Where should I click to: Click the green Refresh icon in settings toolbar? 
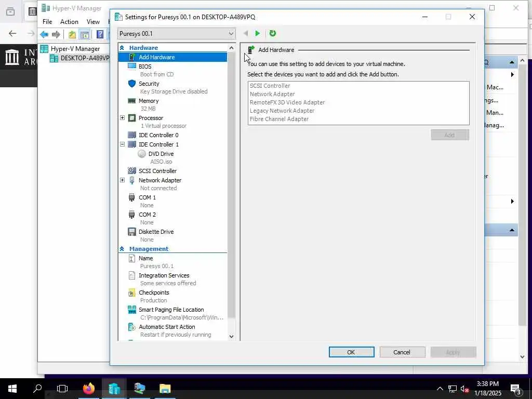click(x=272, y=33)
